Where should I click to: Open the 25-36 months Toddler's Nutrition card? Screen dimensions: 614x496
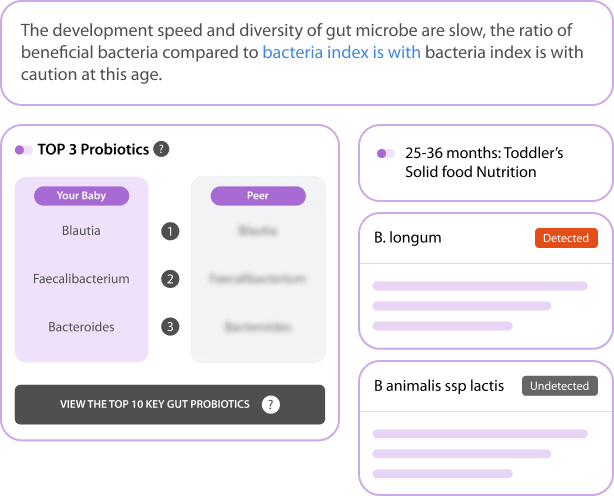484,163
